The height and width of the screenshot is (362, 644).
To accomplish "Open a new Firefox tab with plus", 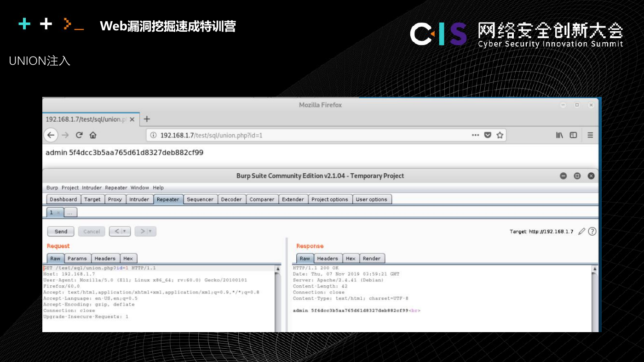I will pyautogui.click(x=147, y=119).
